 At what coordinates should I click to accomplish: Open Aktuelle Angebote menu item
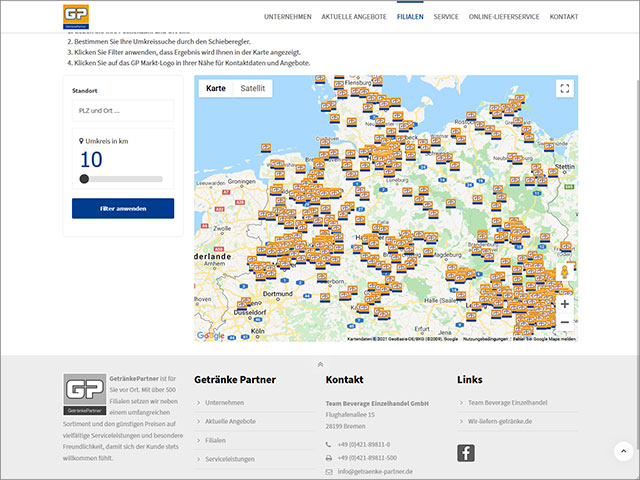pyautogui.click(x=354, y=17)
